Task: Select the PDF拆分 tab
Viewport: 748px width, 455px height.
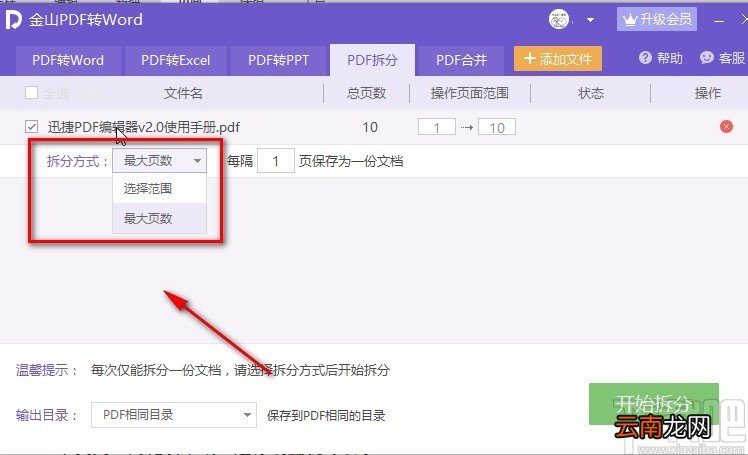Action: [372, 60]
